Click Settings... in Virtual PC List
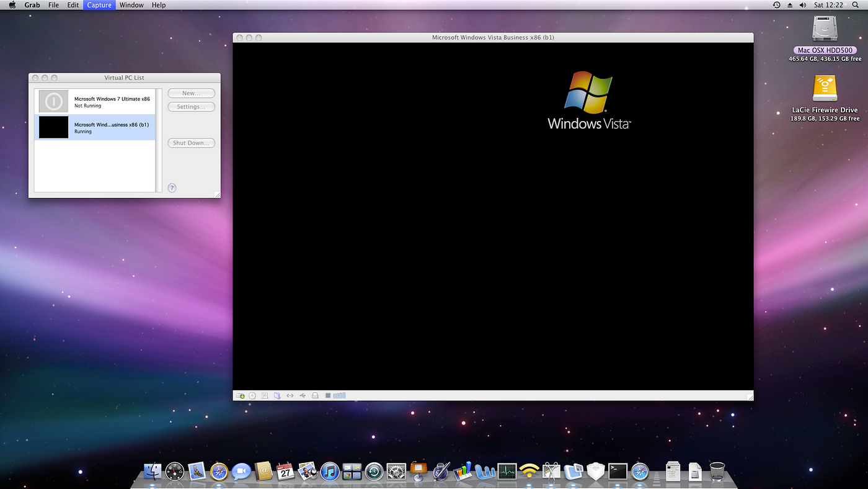Viewport: 868px width, 489px height. point(191,107)
